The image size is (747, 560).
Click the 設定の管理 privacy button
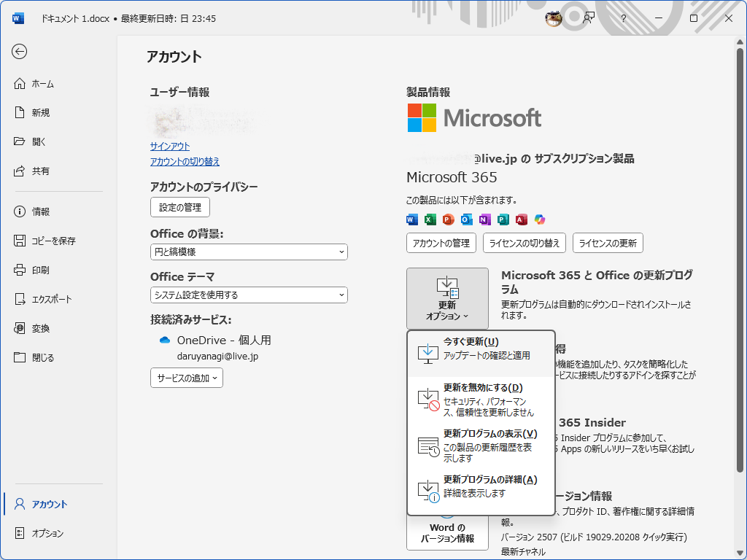coord(179,207)
